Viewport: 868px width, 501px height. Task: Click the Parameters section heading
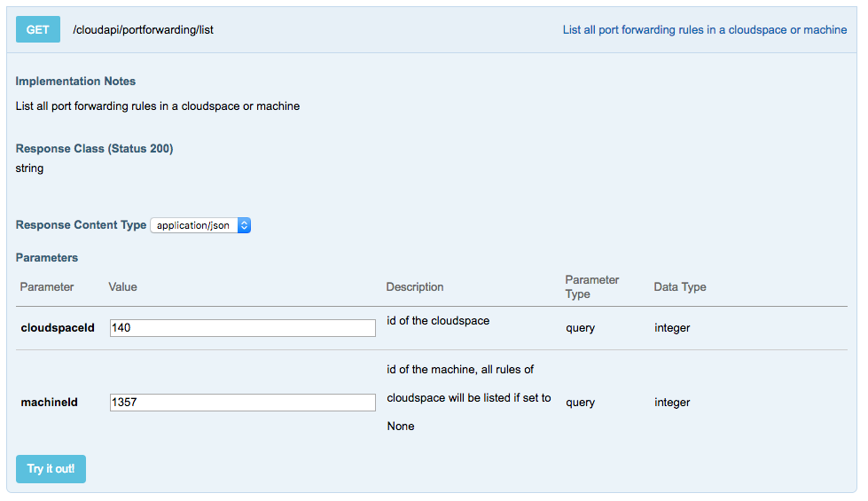click(x=47, y=258)
